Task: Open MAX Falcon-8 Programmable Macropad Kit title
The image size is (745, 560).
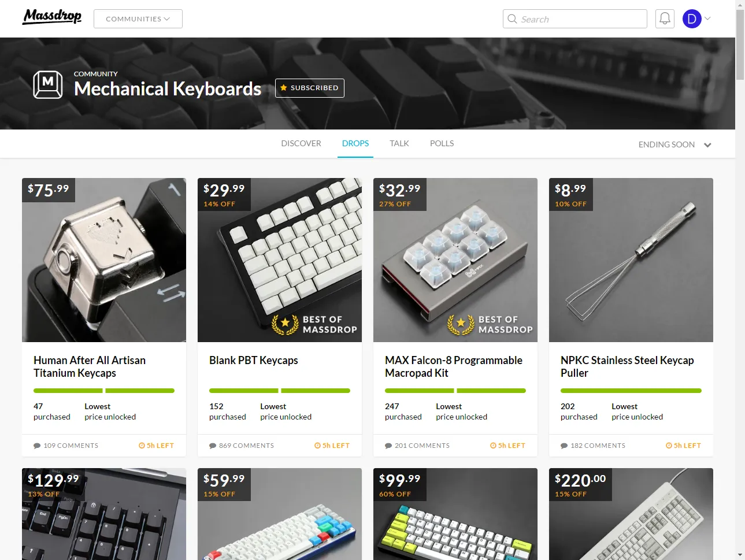Action: click(454, 366)
